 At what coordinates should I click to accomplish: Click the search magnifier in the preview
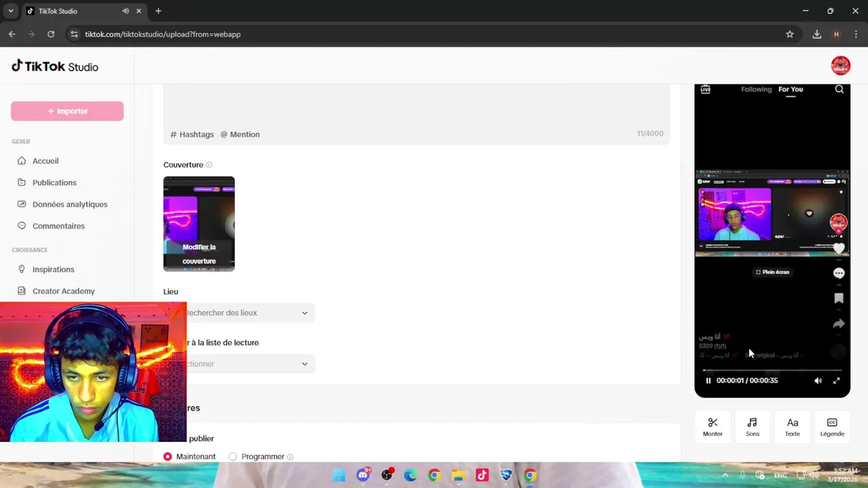[x=840, y=89]
